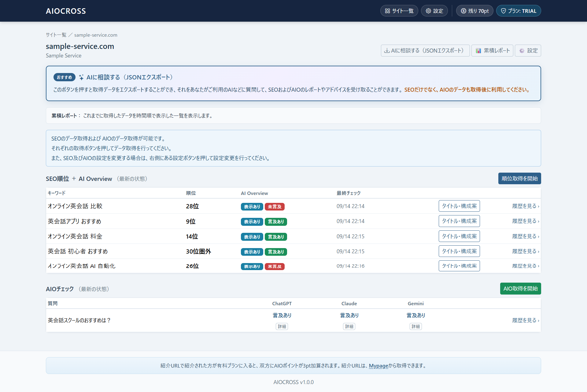Click the shield icon by プラン: TRIAL
This screenshot has width=587, height=392.
(503, 11)
